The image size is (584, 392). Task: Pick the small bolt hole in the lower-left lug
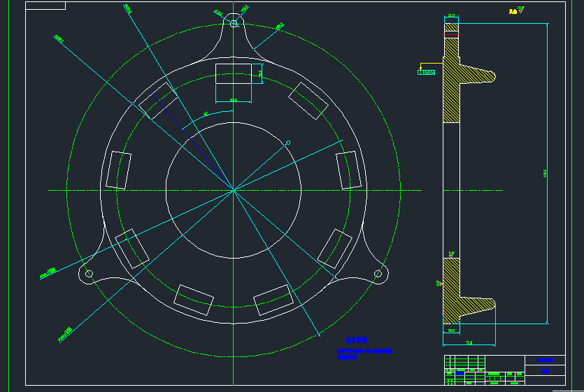pos(89,274)
